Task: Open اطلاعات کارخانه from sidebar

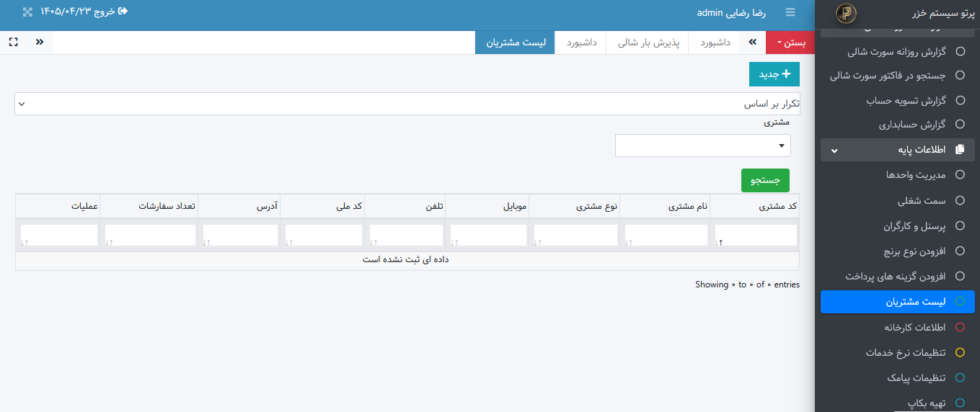Action: [897, 327]
